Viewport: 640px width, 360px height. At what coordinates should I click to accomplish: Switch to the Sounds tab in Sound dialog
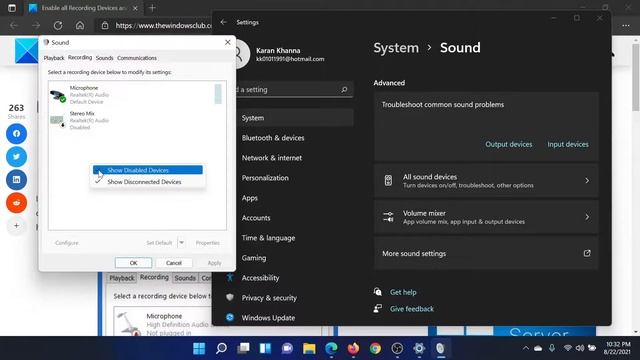(x=104, y=58)
